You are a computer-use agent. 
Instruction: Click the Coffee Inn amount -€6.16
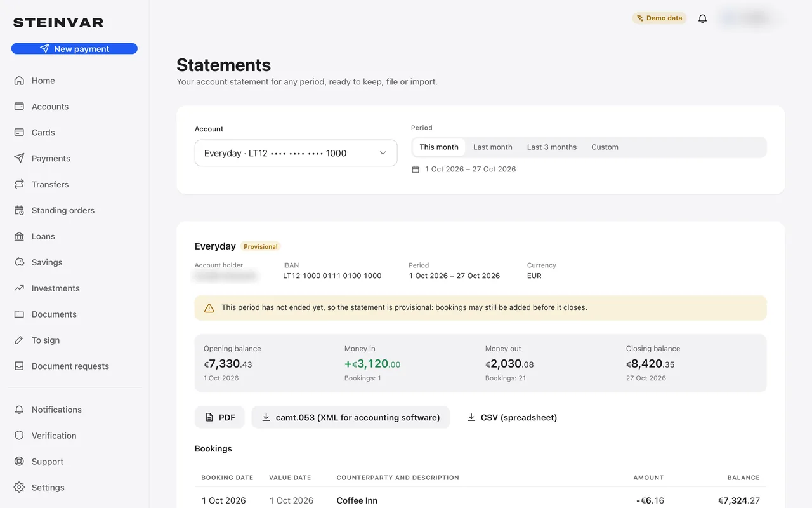(650, 501)
